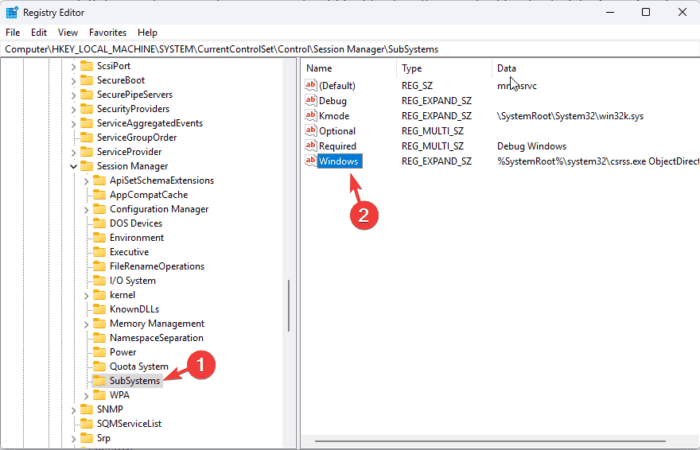Image resolution: width=700 pixels, height=450 pixels.
Task: Click the NamespaceSeparation folder icon
Action: [x=99, y=338]
